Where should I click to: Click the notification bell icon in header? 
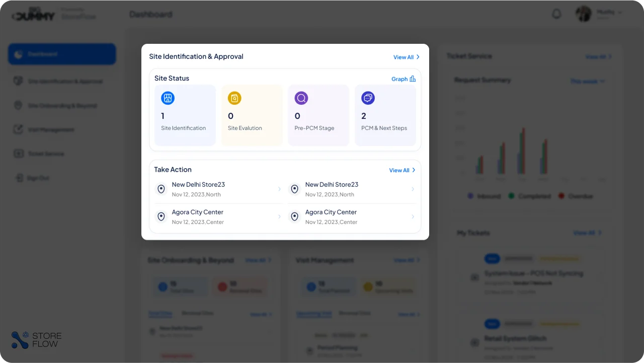click(556, 14)
